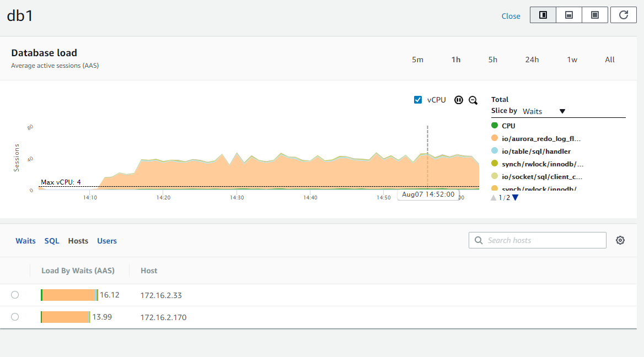Go to previous legend page
This screenshot has height=357, width=644.
(493, 198)
